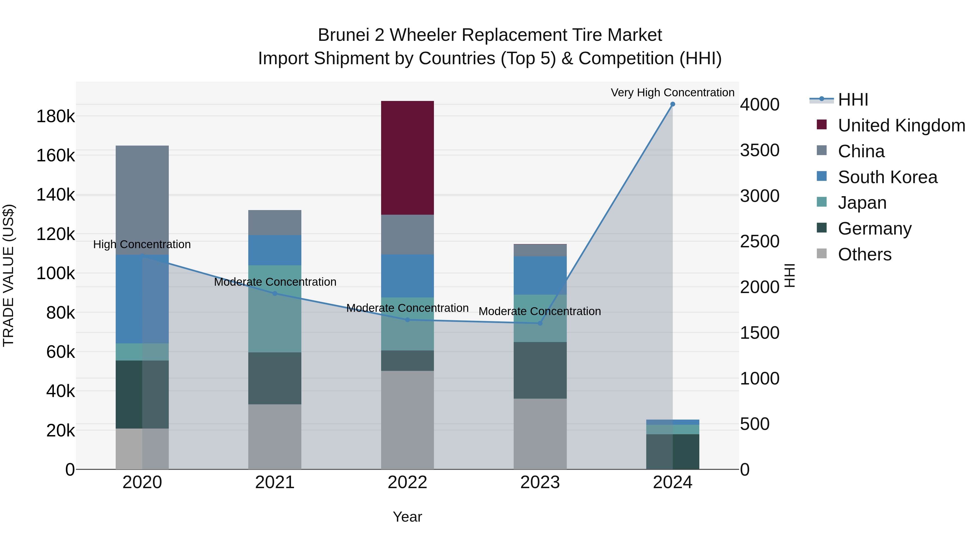980x551 pixels.
Task: Toggle the South Korea legend entry
Action: [x=877, y=177]
